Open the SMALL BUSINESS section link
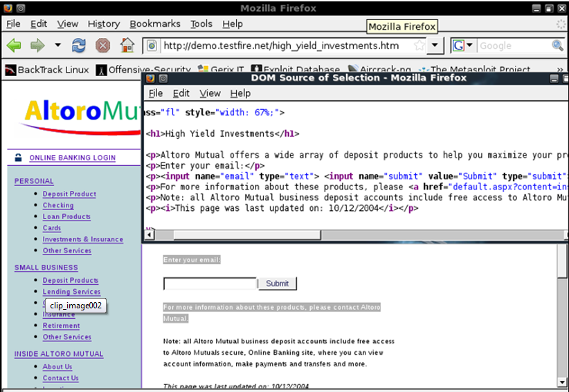 click(46, 268)
